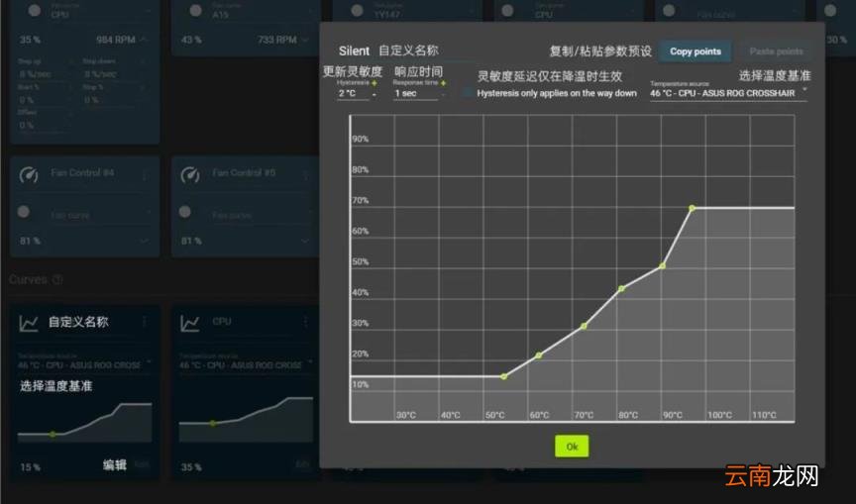This screenshot has width=856, height=504.
Task: Open the Fan Control #4 three-dot menu
Action: 145,174
